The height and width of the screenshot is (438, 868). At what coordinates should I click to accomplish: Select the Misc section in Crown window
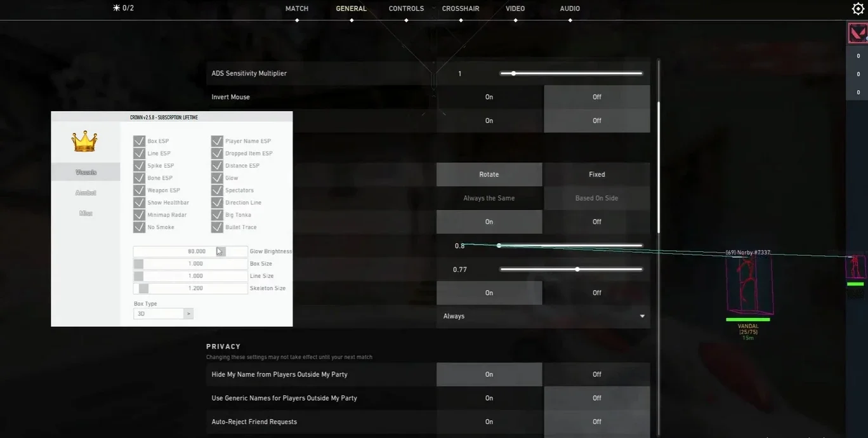[x=86, y=213]
